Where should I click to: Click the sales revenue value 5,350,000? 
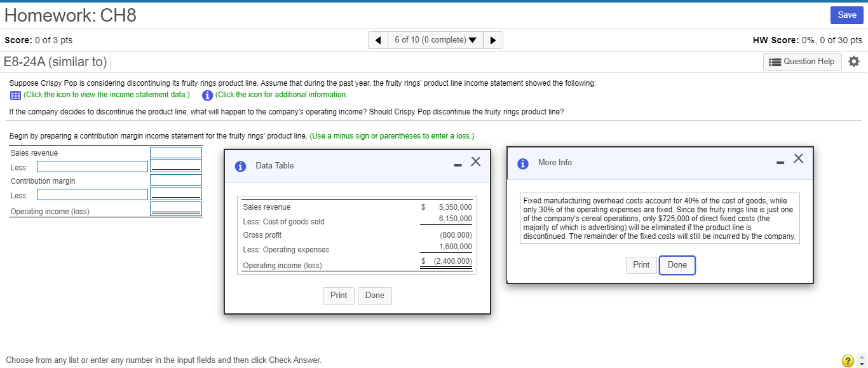click(455, 207)
